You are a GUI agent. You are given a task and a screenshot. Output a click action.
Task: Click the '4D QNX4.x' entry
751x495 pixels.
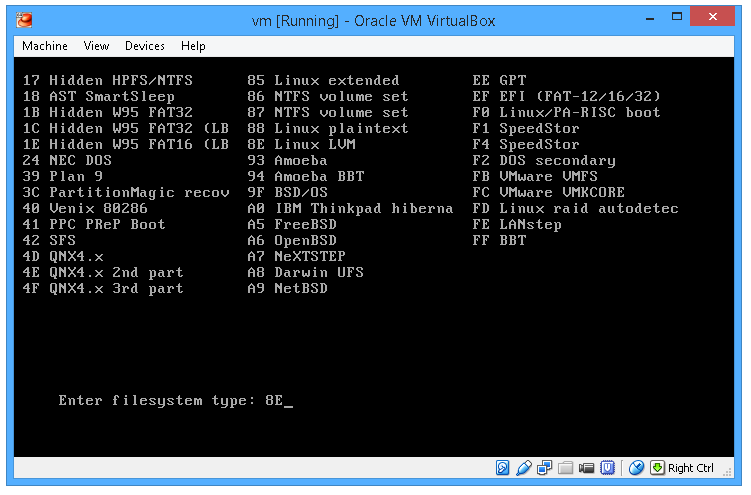tap(63, 256)
